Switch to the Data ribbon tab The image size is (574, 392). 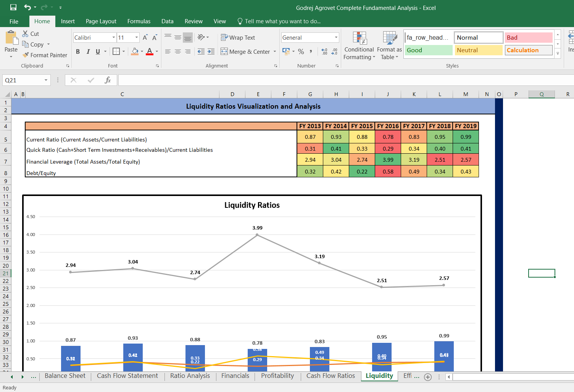point(168,21)
